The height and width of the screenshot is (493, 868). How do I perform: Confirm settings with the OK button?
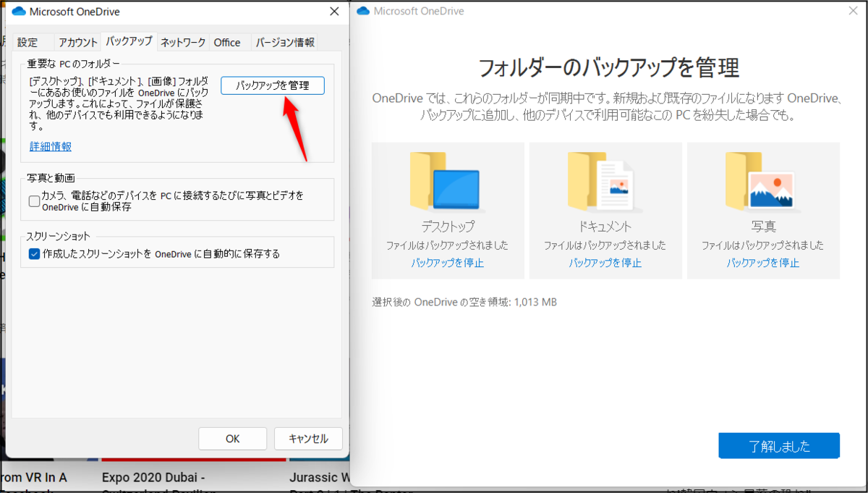[232, 439]
